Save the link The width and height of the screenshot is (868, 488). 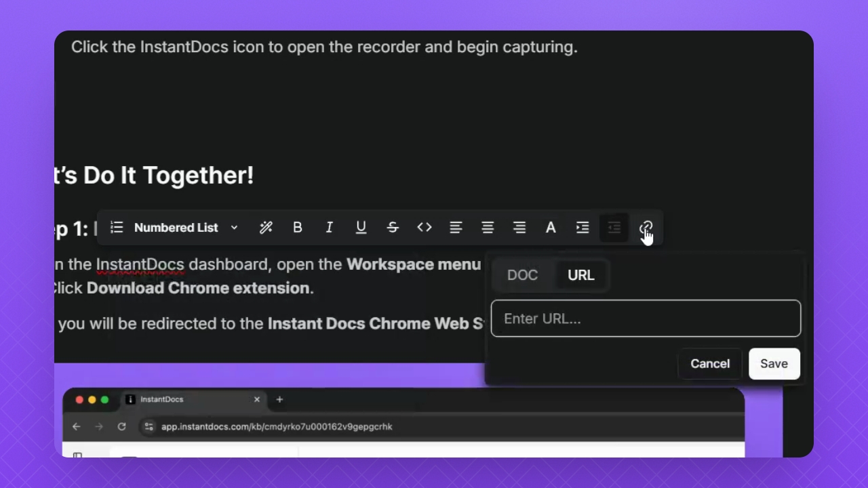[x=774, y=364]
